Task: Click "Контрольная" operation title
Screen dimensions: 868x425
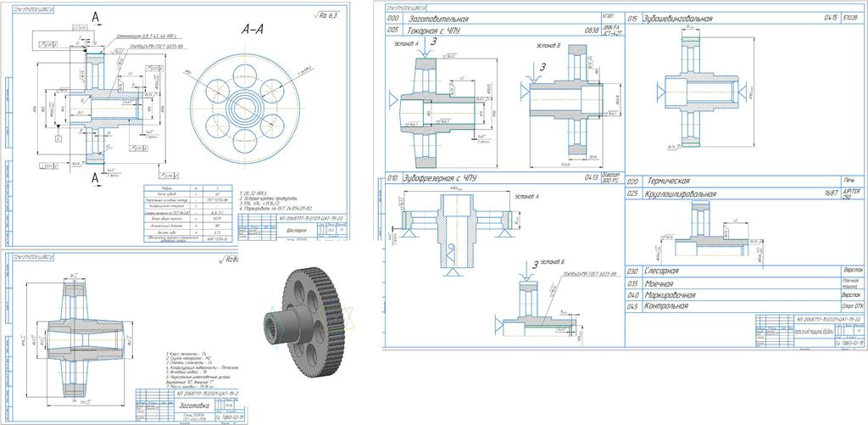Action: coord(666,306)
